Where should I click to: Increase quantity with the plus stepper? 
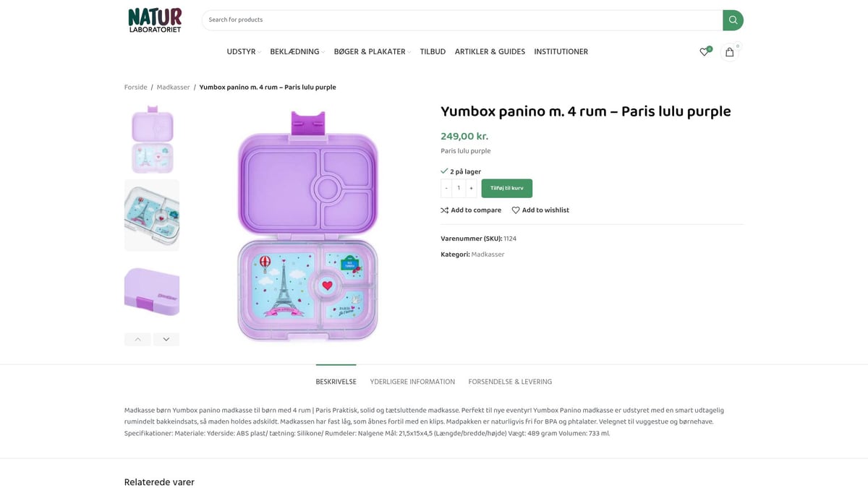point(471,187)
